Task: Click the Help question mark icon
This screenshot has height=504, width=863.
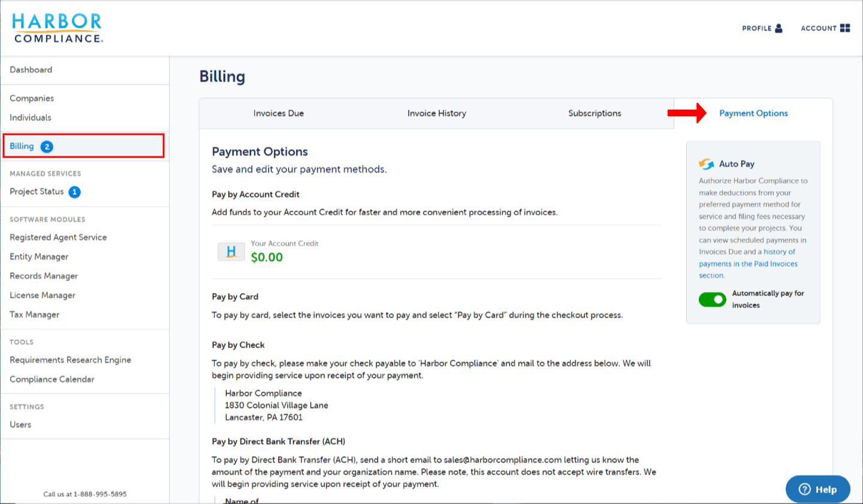Action: tap(805, 489)
